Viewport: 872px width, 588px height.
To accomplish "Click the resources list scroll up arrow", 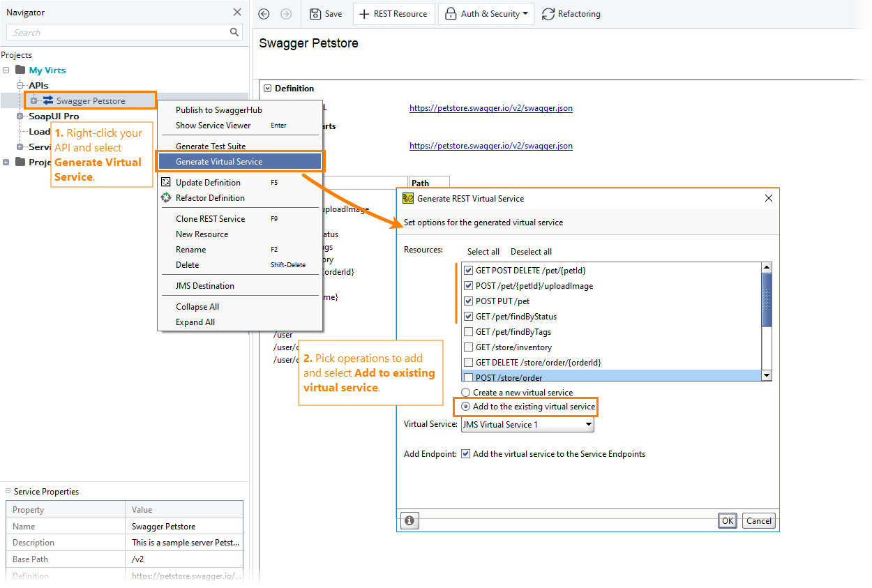I will 767,268.
